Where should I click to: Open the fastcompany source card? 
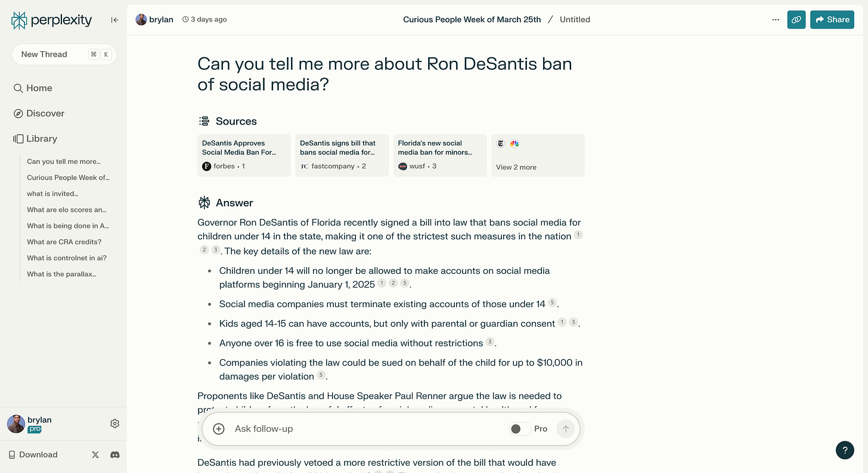342,155
